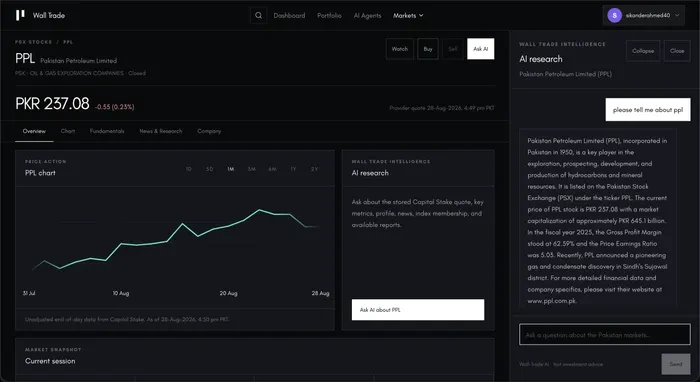The image size is (700, 382).
Task: Click the Send button
Action: 676,364
